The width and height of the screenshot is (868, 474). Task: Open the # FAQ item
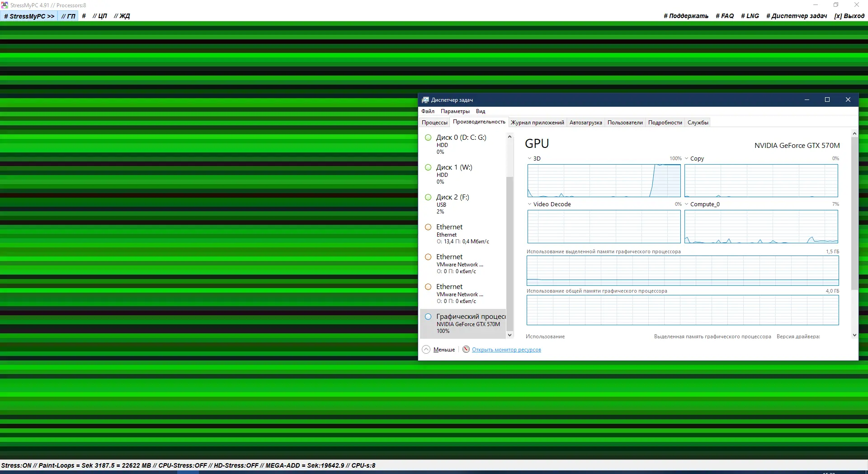tap(725, 16)
